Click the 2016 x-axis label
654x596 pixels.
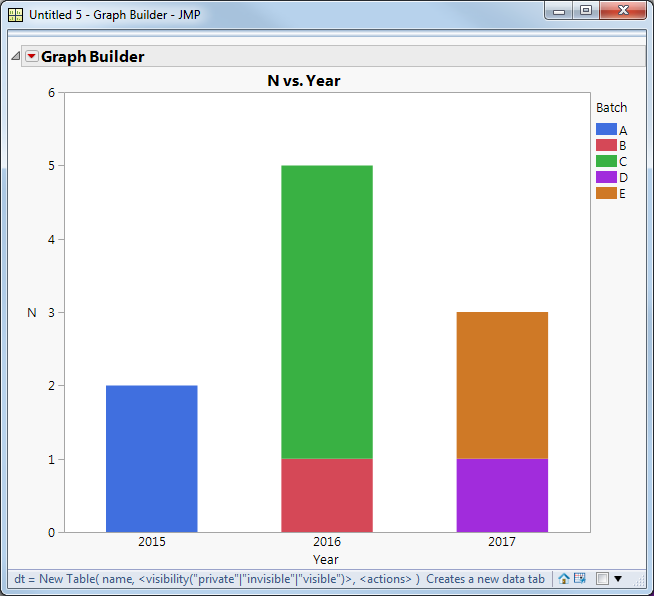tap(327, 541)
